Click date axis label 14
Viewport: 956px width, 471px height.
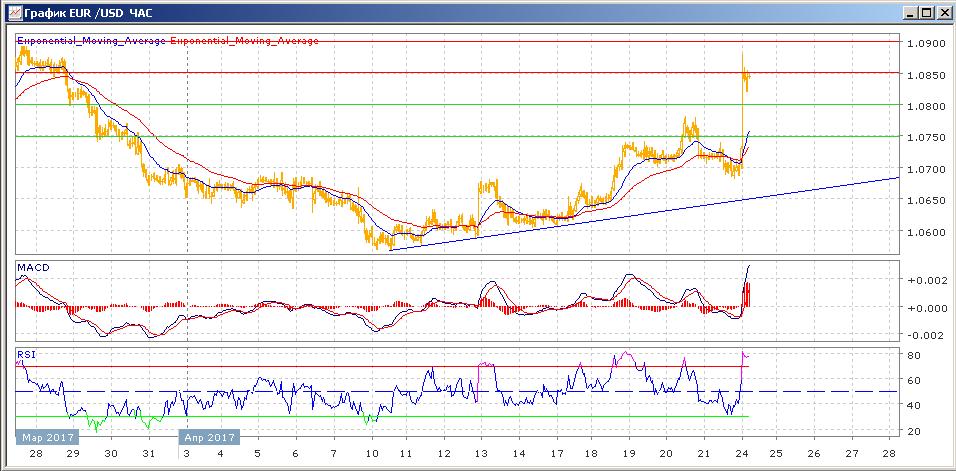tap(519, 454)
